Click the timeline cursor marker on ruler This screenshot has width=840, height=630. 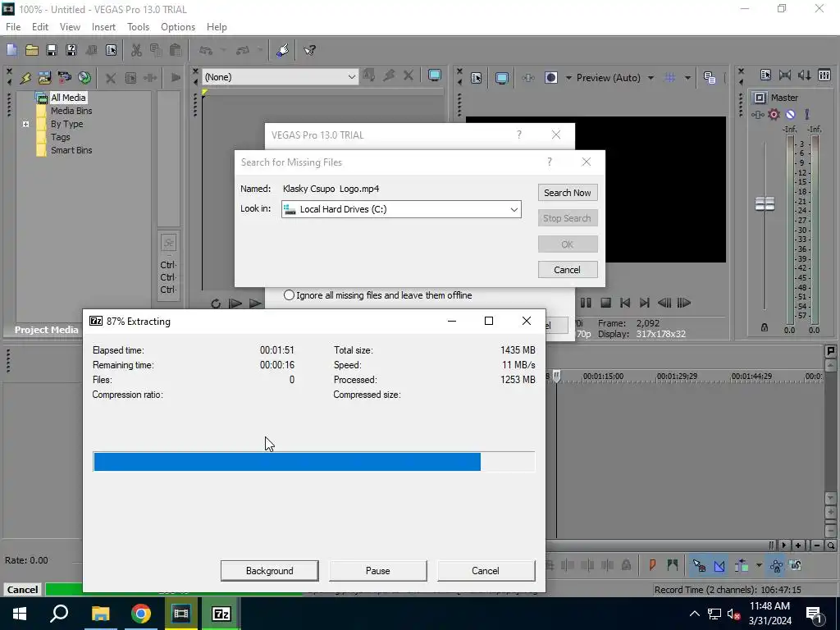tap(557, 376)
